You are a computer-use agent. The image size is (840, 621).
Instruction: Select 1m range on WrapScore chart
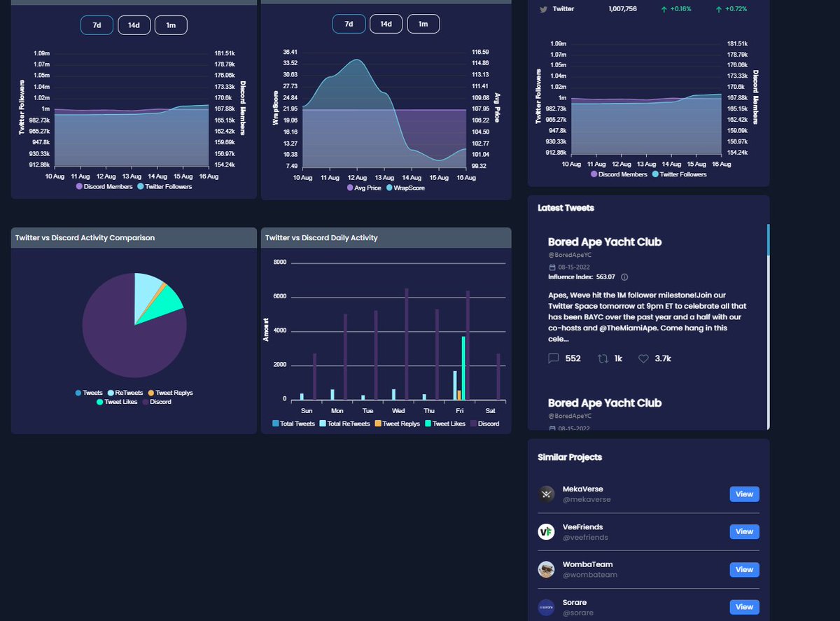click(x=423, y=24)
